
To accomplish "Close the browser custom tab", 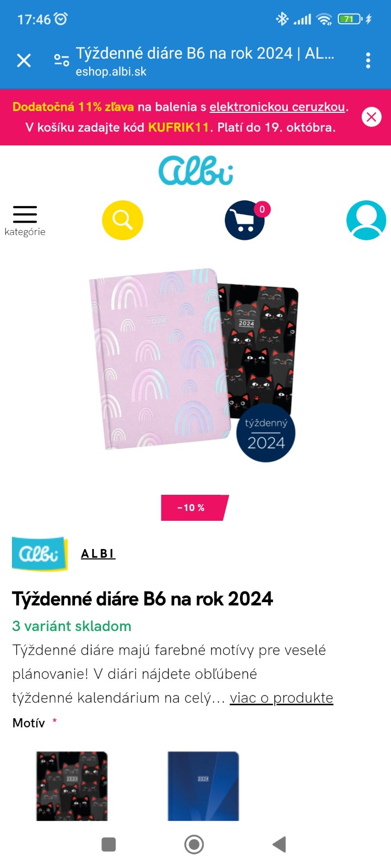I will coord(24,60).
